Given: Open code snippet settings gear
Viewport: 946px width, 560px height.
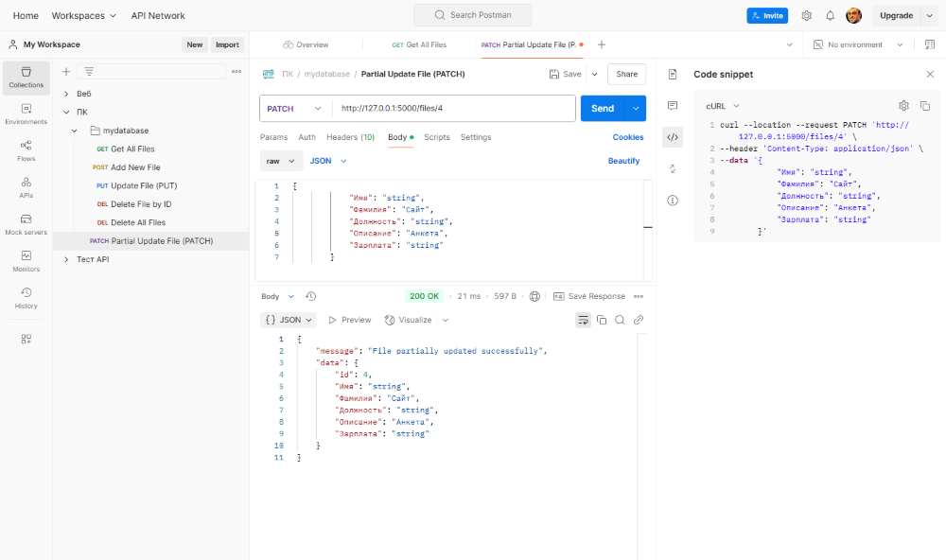Looking at the screenshot, I should 903,106.
